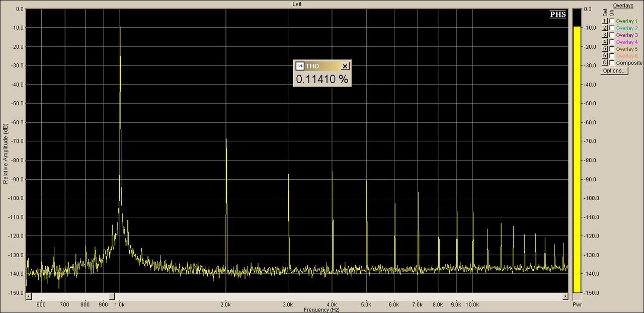
Task: Enable the Overlay 3 checkbox
Action: click(x=612, y=35)
